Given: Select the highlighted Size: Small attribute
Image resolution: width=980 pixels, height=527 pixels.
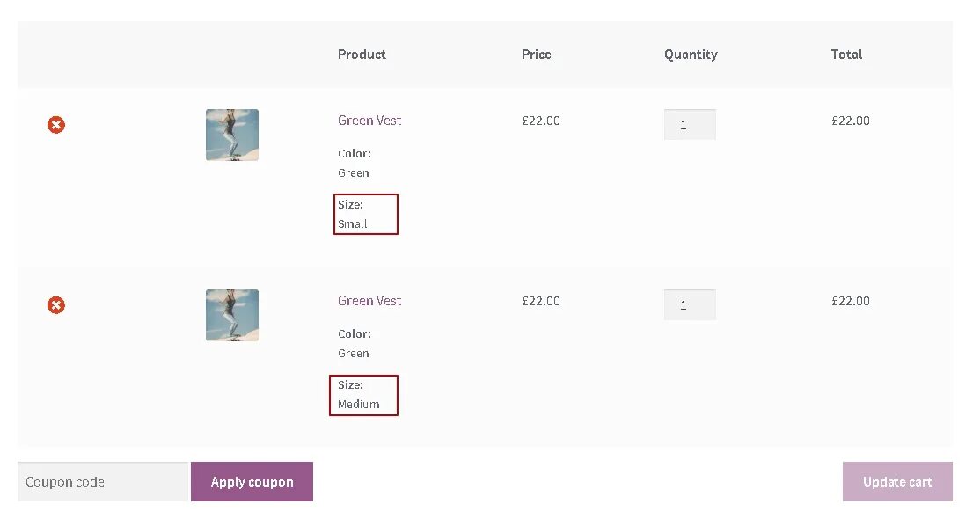Looking at the screenshot, I should pos(366,214).
